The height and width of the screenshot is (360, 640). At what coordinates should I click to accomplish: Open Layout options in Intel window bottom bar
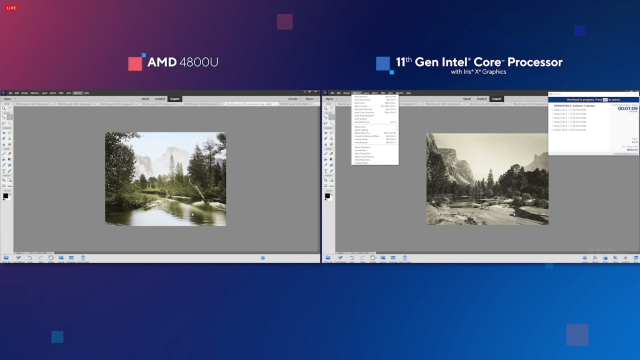point(383,258)
